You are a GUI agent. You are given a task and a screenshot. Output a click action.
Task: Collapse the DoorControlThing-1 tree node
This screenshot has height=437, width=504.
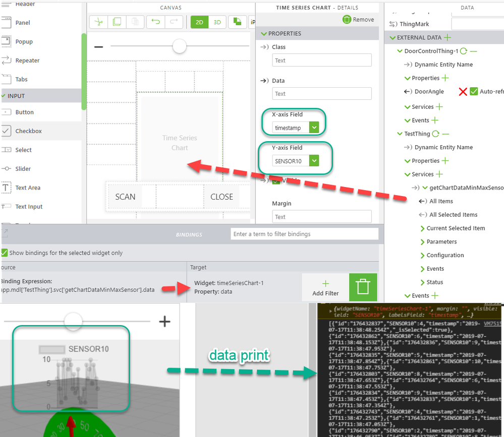coord(400,51)
